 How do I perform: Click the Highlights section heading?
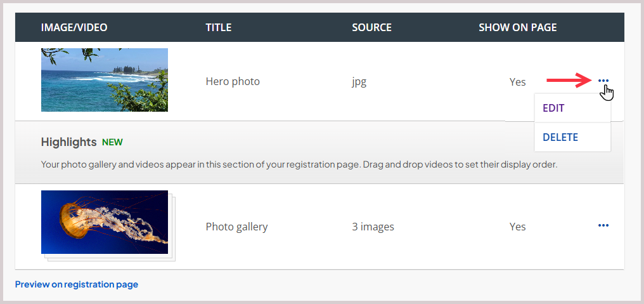[68, 142]
